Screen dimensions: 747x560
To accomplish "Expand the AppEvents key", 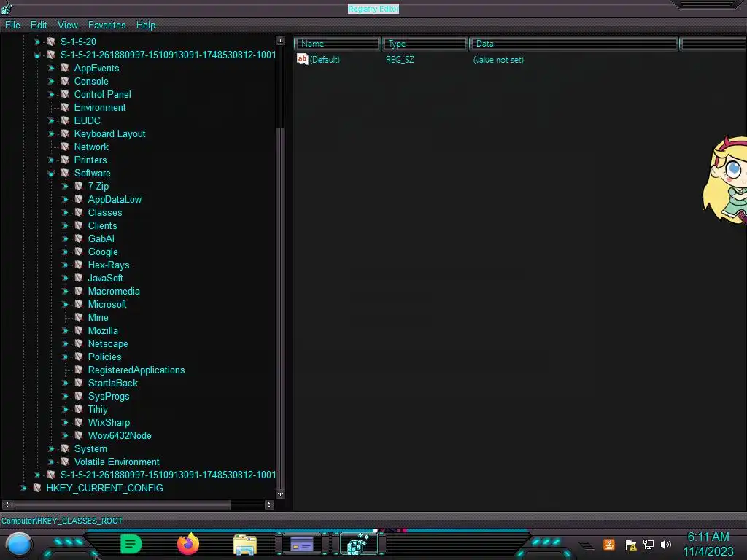I will coord(51,68).
